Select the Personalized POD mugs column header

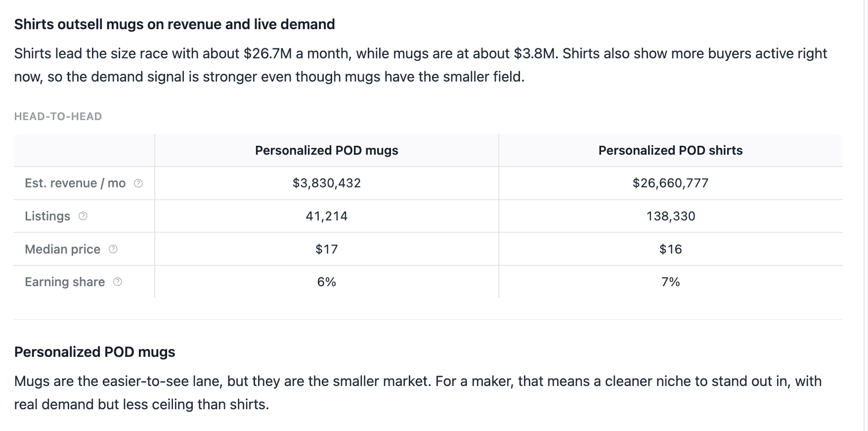pos(327,150)
